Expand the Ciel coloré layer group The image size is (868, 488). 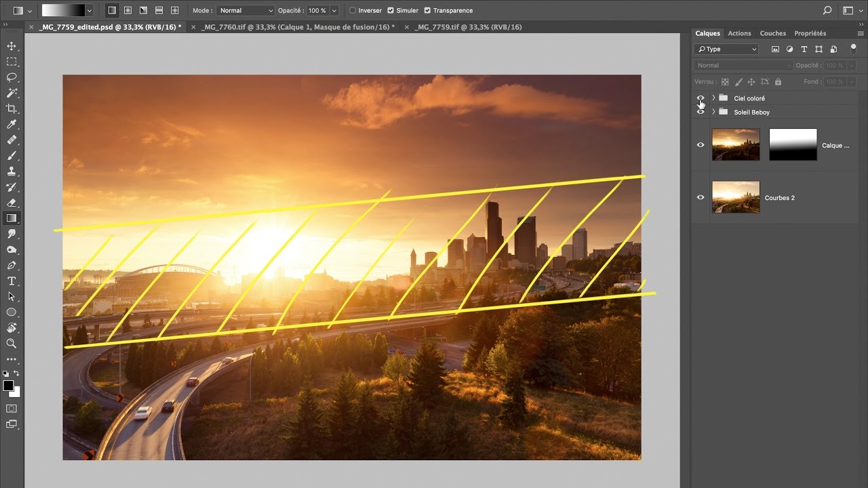(713, 98)
